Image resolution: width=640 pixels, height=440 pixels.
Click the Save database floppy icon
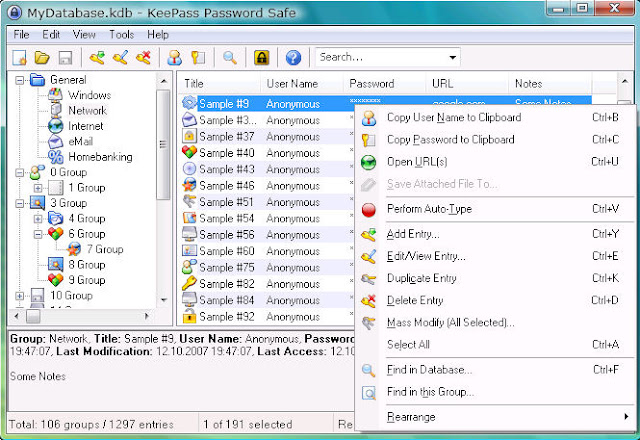(x=65, y=58)
